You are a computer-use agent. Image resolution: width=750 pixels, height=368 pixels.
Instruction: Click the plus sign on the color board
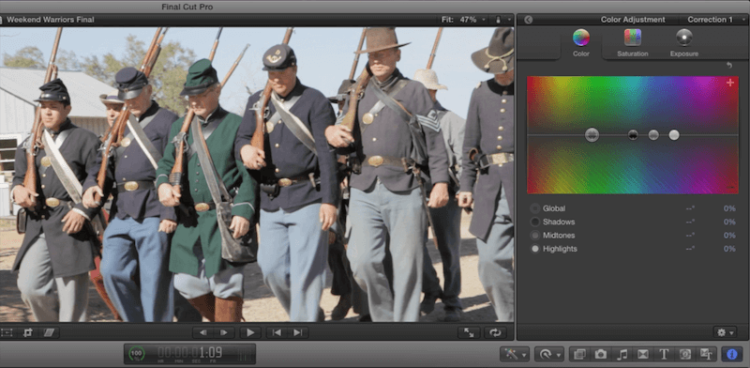click(x=730, y=83)
